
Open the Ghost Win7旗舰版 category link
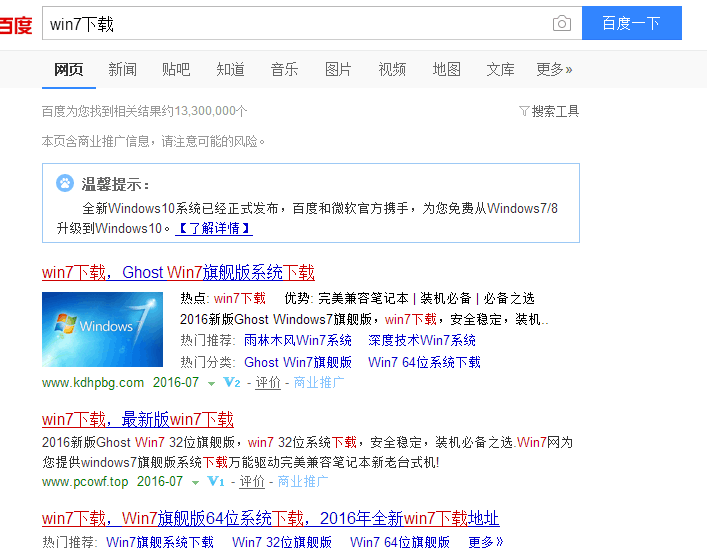click(x=298, y=362)
